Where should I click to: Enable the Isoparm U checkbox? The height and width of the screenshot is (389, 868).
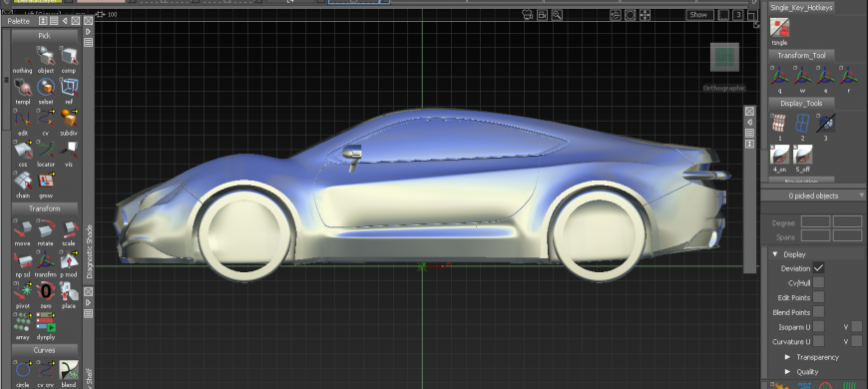(x=818, y=326)
